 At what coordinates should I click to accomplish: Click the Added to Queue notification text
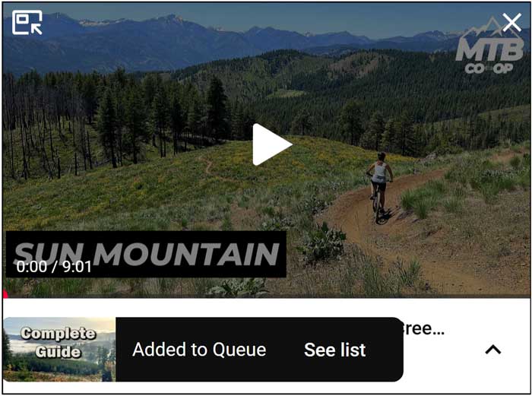click(x=199, y=350)
